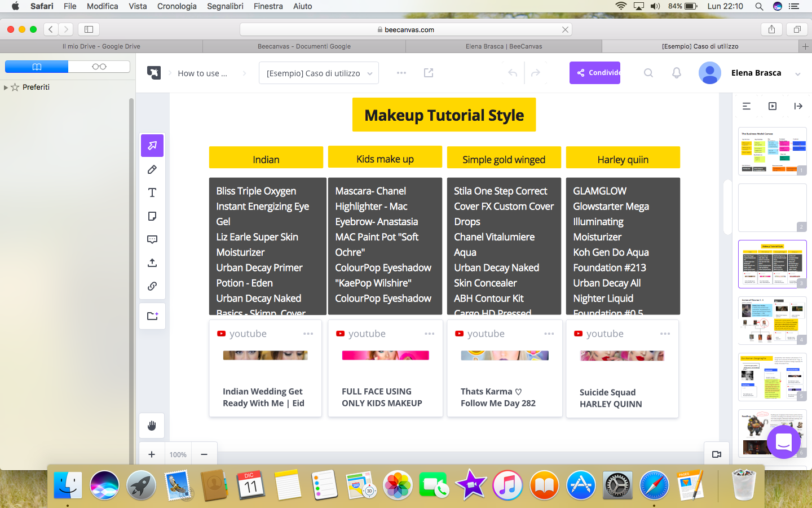Open iTunes from the Dock
The height and width of the screenshot is (508, 812).
(507, 485)
